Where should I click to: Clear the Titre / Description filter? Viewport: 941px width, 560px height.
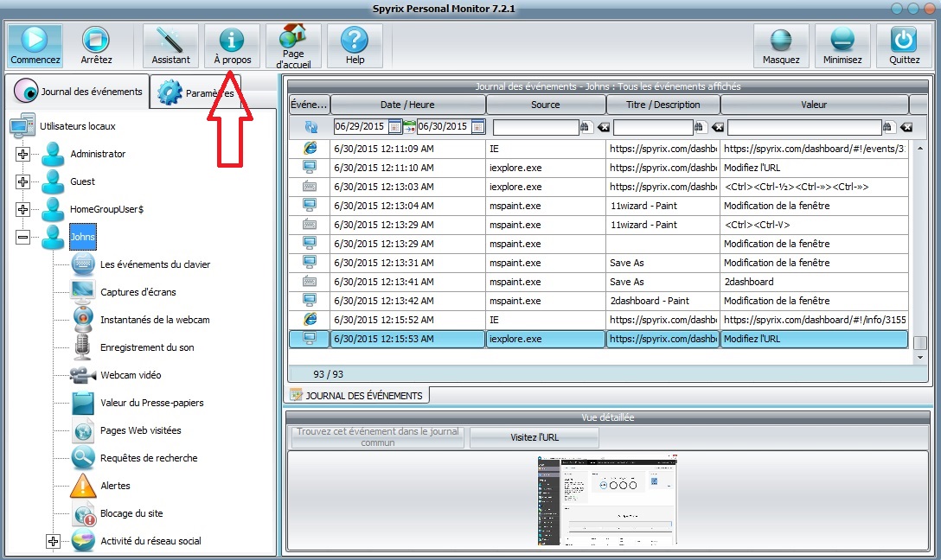click(x=717, y=127)
